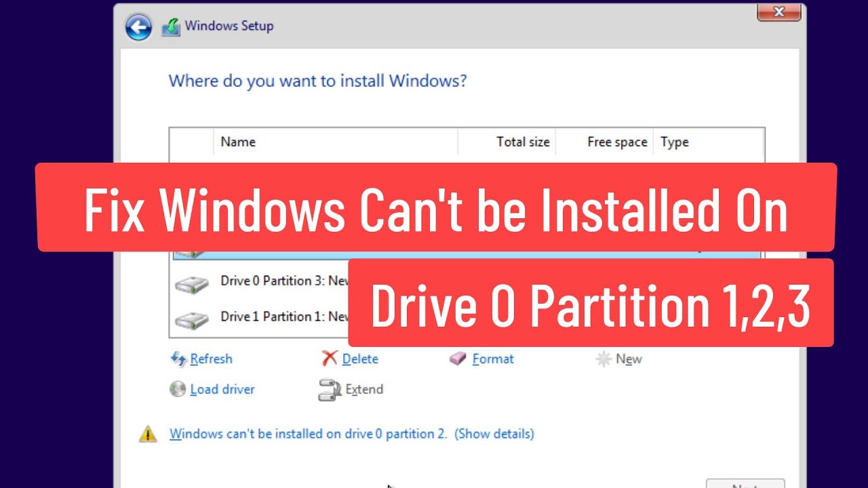Click the 'Where do you want to install Windows?' heading
Image resolution: width=868 pixels, height=488 pixels.
(x=317, y=81)
